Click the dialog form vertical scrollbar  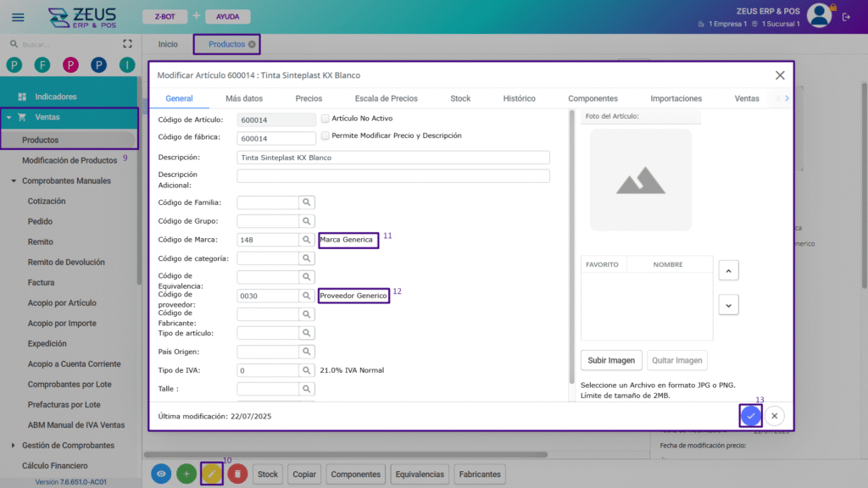572,247
